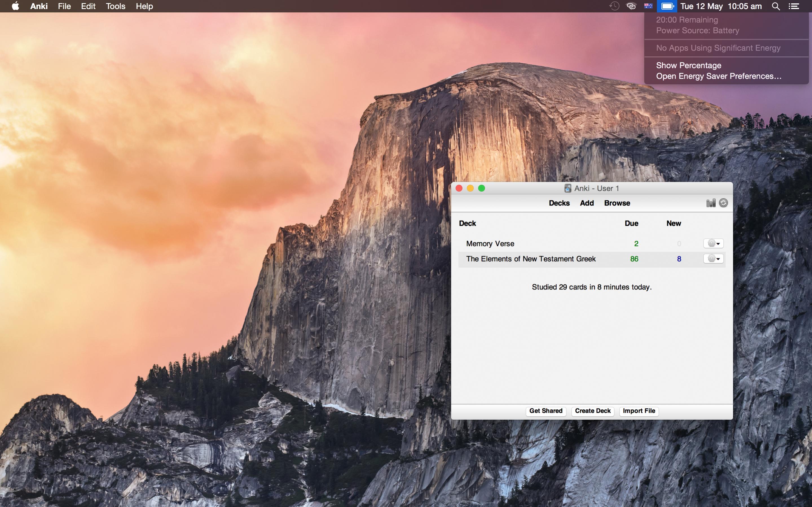Click the Time Machine menu bar icon
Viewport: 812px width, 507px height.
pos(614,6)
